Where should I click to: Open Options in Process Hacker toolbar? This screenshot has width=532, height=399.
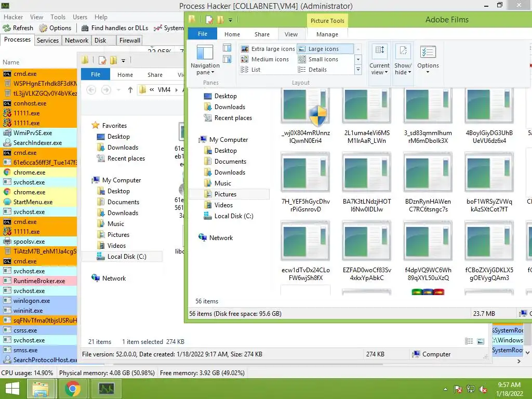click(x=55, y=28)
